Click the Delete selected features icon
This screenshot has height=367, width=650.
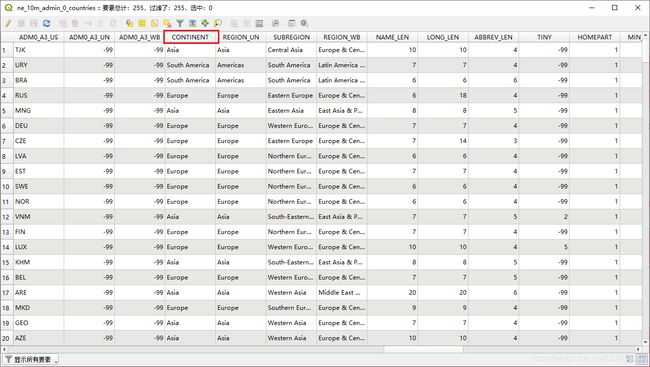75,24
